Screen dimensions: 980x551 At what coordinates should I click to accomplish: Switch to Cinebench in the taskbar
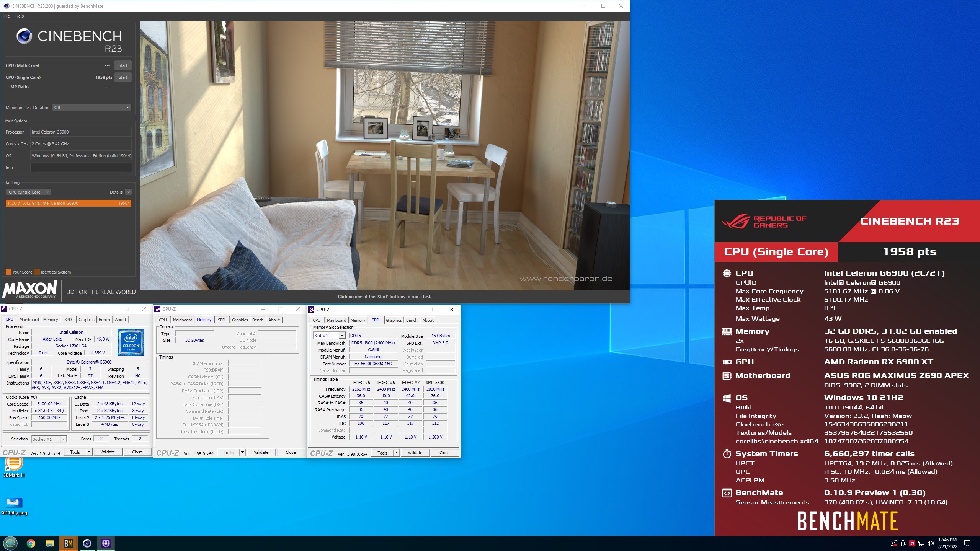click(87, 543)
